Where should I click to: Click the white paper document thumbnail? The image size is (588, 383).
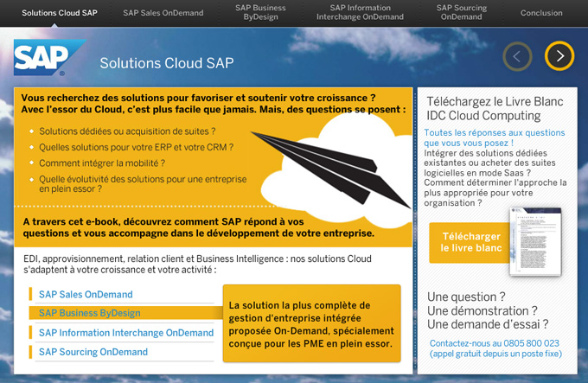click(x=535, y=242)
